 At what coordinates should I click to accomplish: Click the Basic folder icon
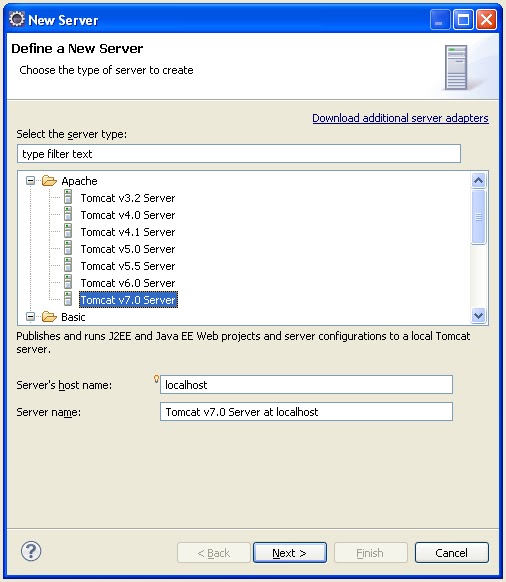coord(49,317)
